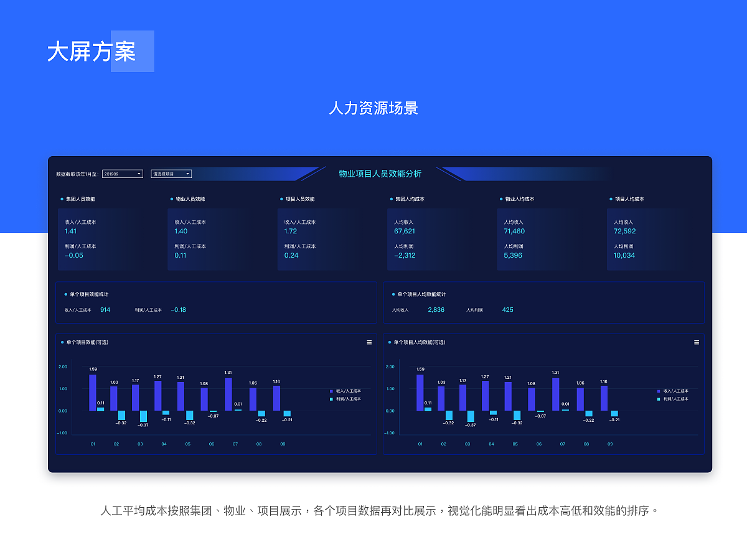This screenshot has width=747, height=560.
Task: Click the 1.31 bar in 单个项目人均效能(可选) chart
Action: point(556,394)
